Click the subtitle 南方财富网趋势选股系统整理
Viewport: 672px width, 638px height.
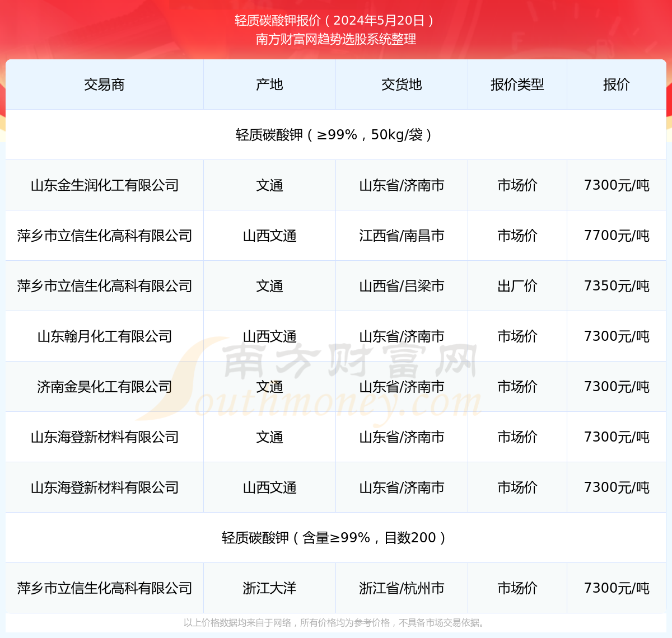(x=336, y=39)
